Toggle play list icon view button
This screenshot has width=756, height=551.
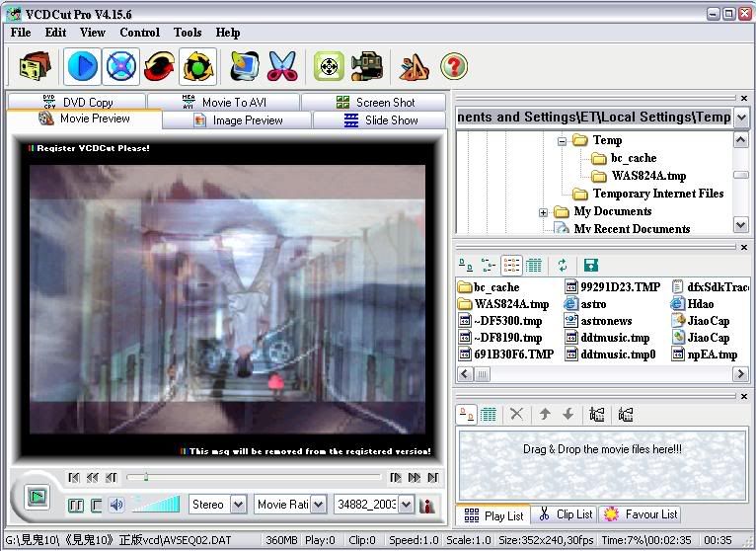[466, 414]
